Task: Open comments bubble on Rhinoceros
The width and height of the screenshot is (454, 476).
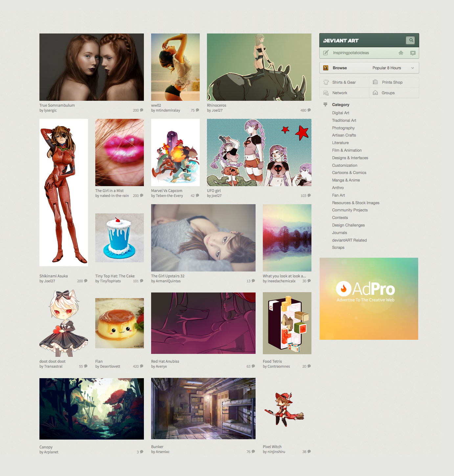Action: click(x=308, y=110)
